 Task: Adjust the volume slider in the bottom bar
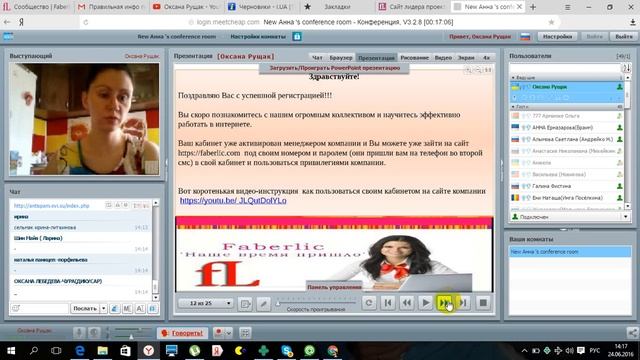131,336
